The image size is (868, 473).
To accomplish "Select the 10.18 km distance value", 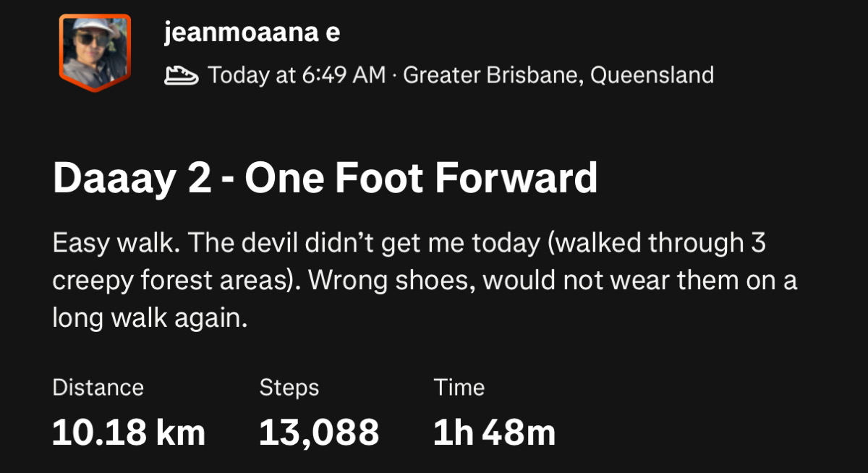I will coord(129,432).
